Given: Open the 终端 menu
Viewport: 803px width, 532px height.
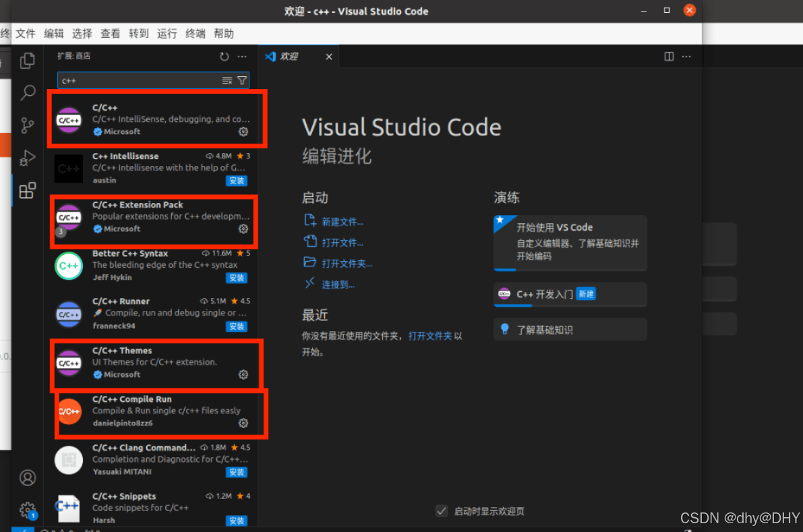Looking at the screenshot, I should 195,34.
